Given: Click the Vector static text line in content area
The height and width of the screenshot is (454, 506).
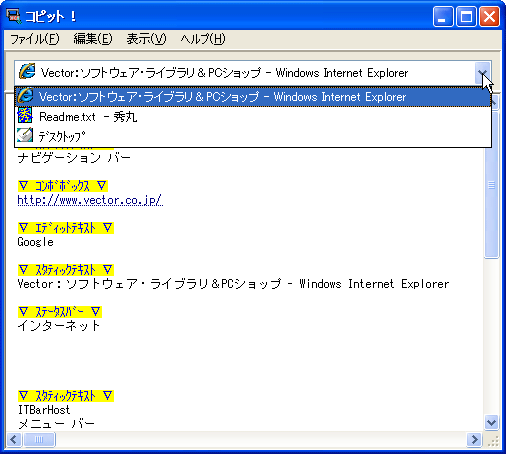Looking at the screenshot, I should tap(233, 284).
